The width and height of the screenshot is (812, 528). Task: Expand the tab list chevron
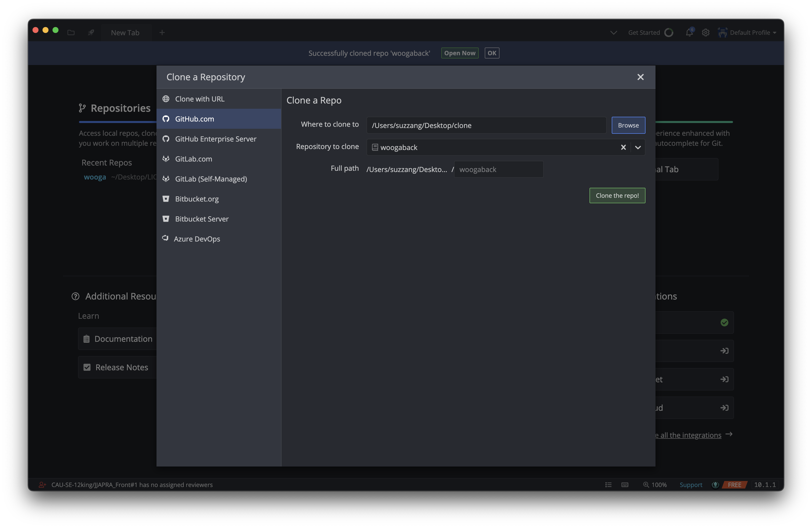[x=613, y=32]
